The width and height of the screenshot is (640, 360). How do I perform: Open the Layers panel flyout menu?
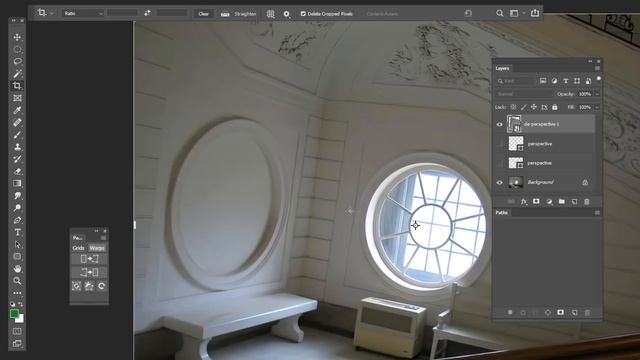[597, 68]
